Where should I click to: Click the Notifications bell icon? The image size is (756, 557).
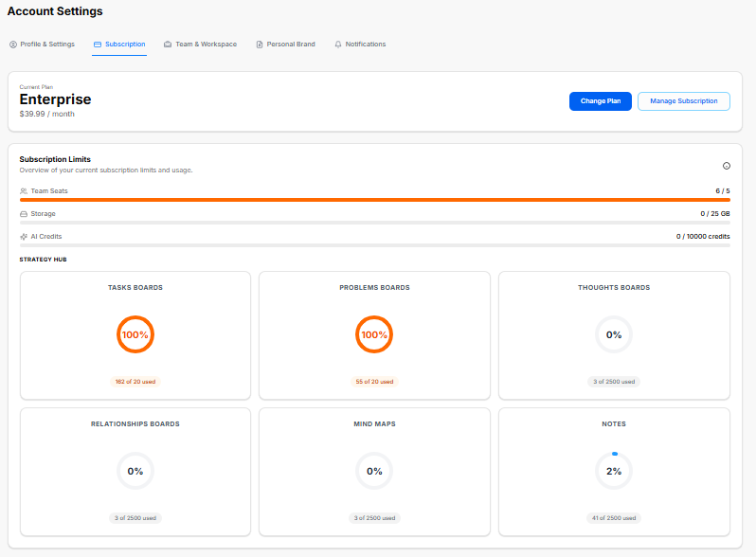(338, 45)
